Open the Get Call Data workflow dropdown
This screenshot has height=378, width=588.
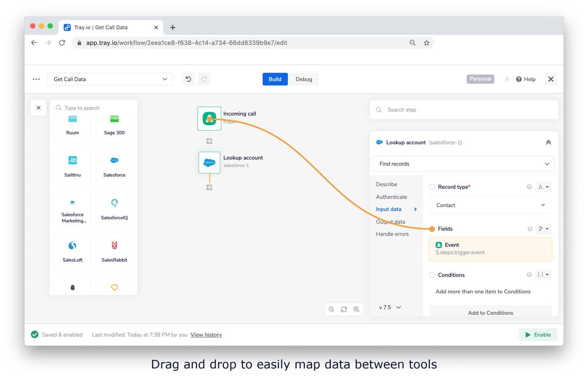tap(110, 79)
